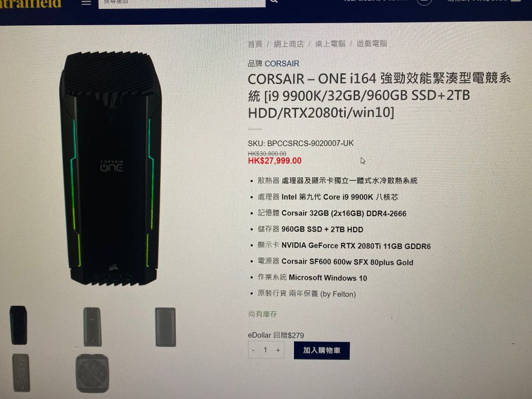This screenshot has width=532, height=399.
Task: Select third grey side-view thumbnail
Action: click(166, 327)
